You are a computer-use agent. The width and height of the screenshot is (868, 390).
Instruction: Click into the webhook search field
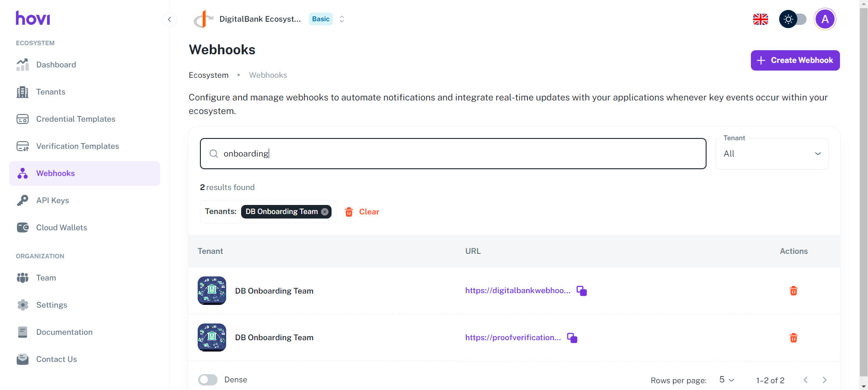point(452,154)
